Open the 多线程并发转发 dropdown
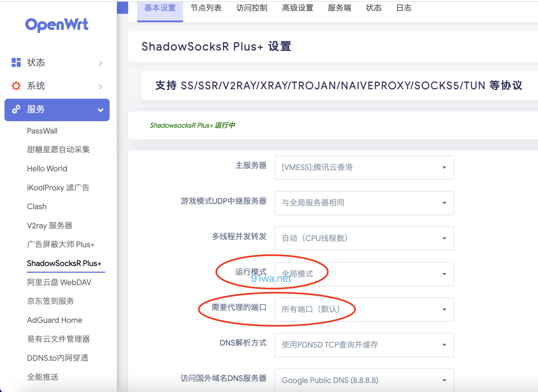Viewport: 538px width, 392px height. pyautogui.click(x=364, y=238)
